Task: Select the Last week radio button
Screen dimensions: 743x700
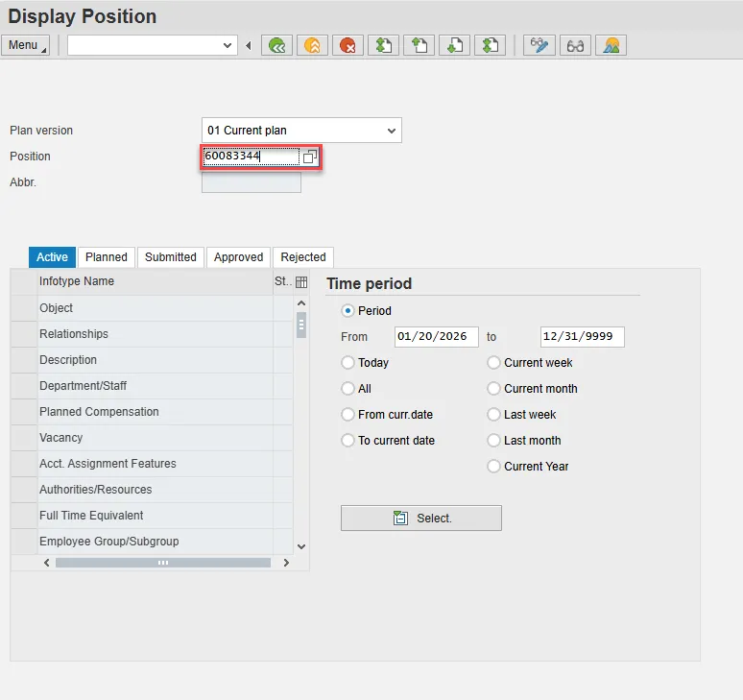Action: tap(493, 415)
